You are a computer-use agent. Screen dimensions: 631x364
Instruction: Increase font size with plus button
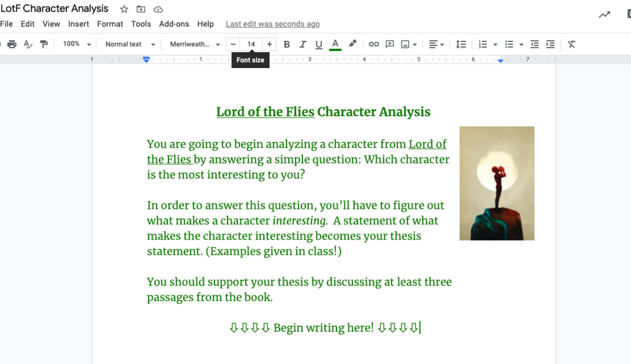click(269, 44)
